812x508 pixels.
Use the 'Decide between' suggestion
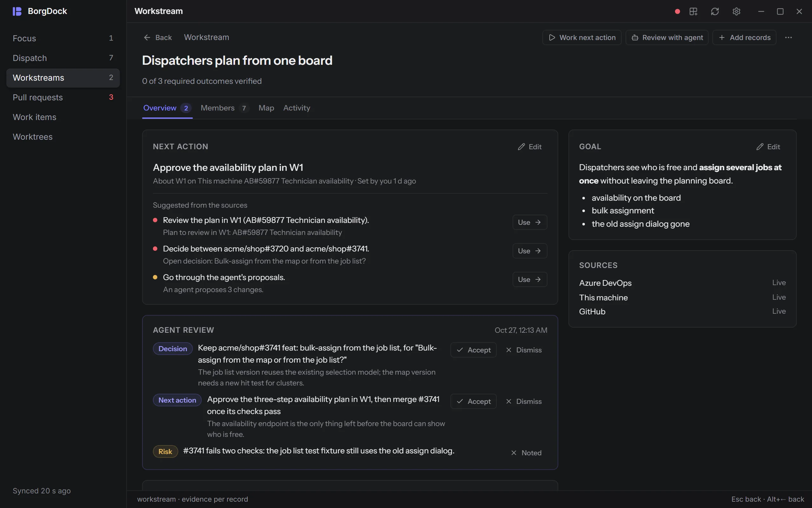point(530,251)
